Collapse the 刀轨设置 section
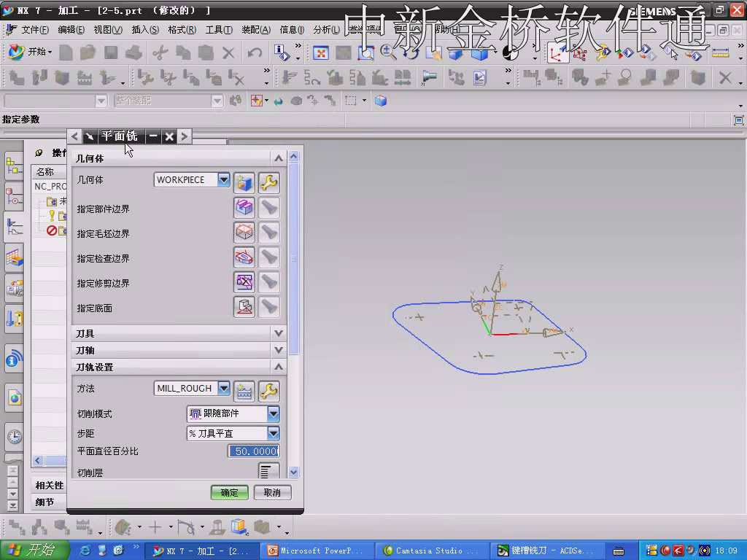 (278, 367)
